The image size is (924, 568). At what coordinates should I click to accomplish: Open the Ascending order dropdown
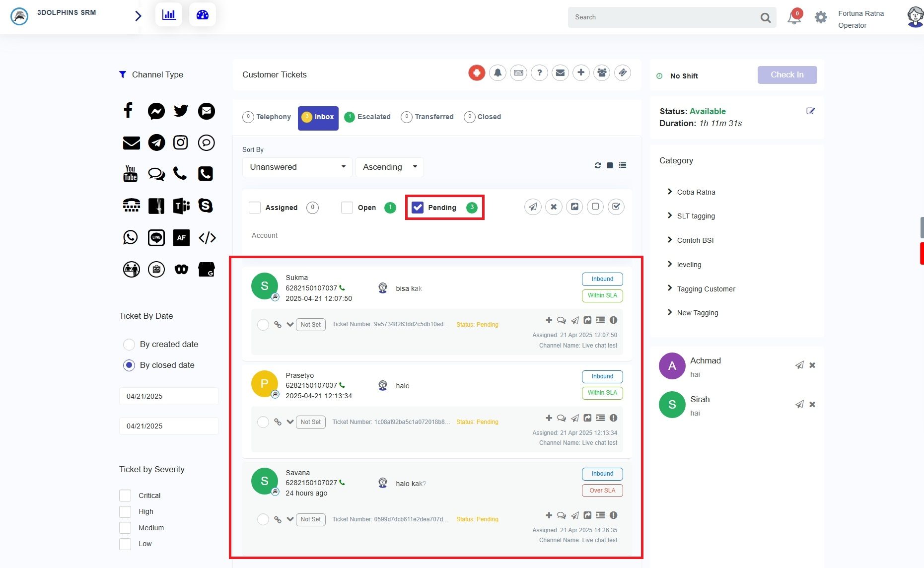(389, 167)
